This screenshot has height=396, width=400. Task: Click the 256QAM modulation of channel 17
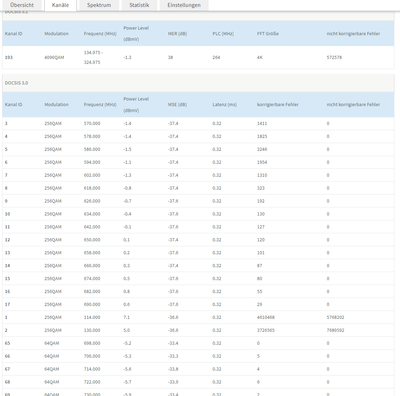point(53,304)
